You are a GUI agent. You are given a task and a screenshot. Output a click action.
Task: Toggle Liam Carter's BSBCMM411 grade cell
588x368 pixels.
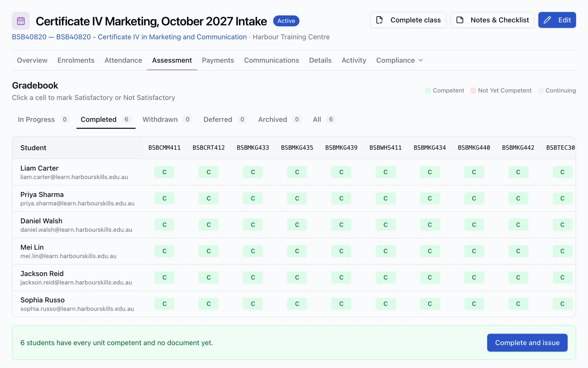tap(164, 172)
